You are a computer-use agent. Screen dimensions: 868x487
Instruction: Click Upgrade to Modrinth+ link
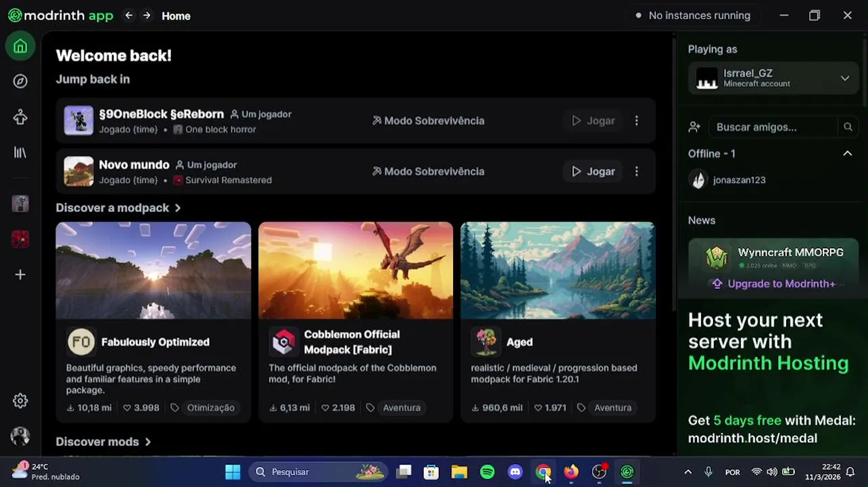(773, 283)
